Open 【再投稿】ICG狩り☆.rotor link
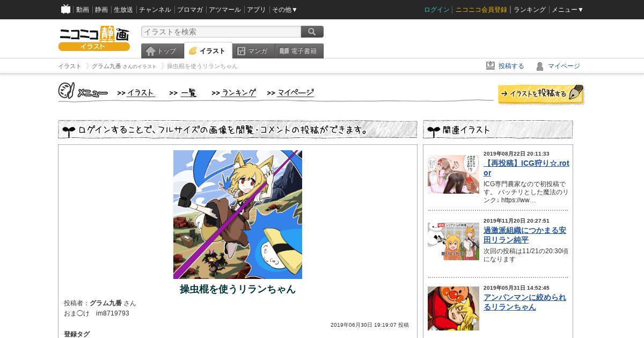644x338 pixels. 526,168
